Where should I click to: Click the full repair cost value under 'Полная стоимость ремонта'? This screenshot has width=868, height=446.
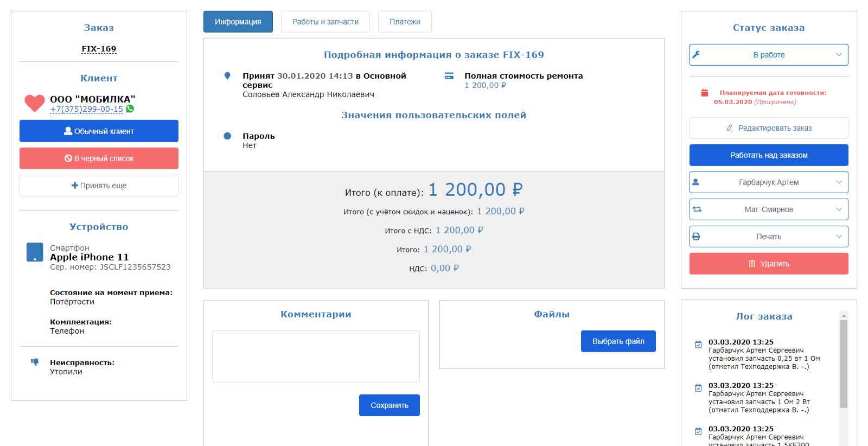[485, 85]
